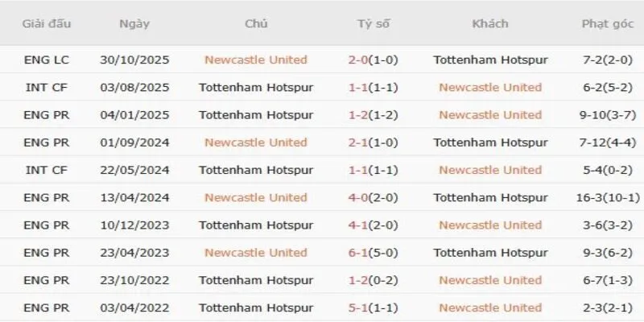Click Newcastle United in the 04/01/2025 row

(490, 115)
